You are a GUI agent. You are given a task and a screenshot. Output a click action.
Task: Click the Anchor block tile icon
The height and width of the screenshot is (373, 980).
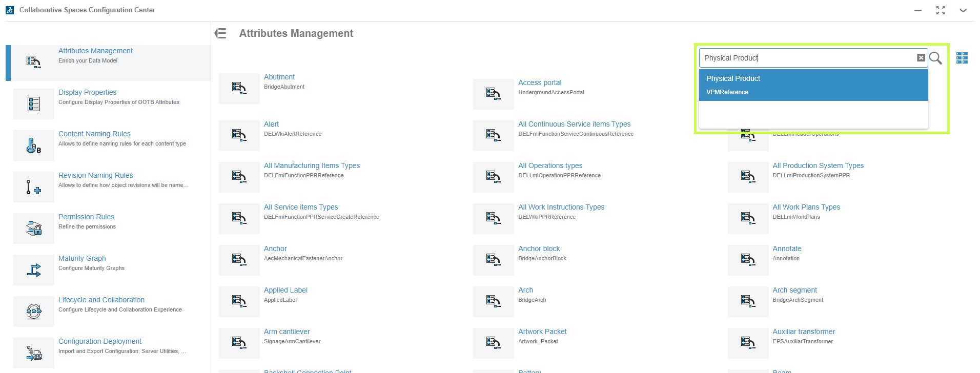[x=493, y=260]
